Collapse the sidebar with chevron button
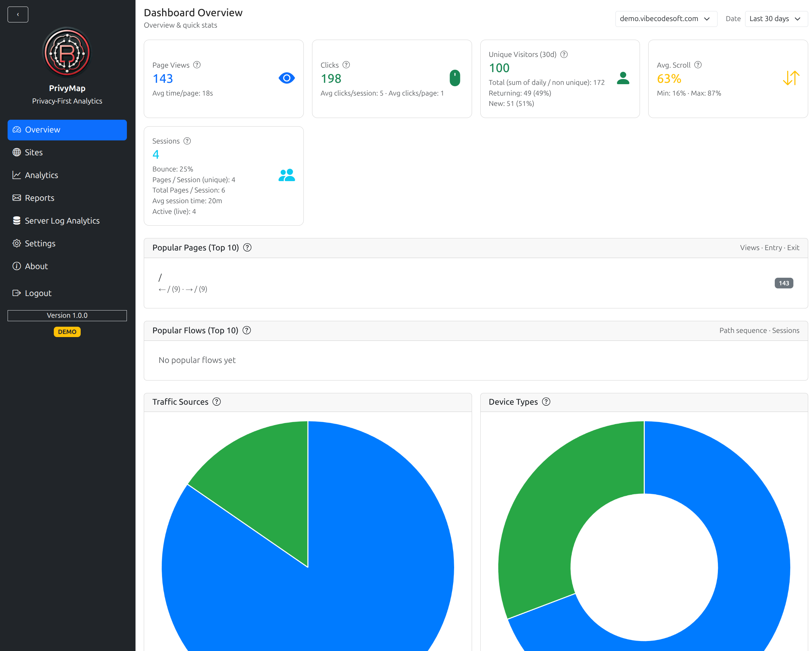The image size is (812, 651). (x=18, y=14)
